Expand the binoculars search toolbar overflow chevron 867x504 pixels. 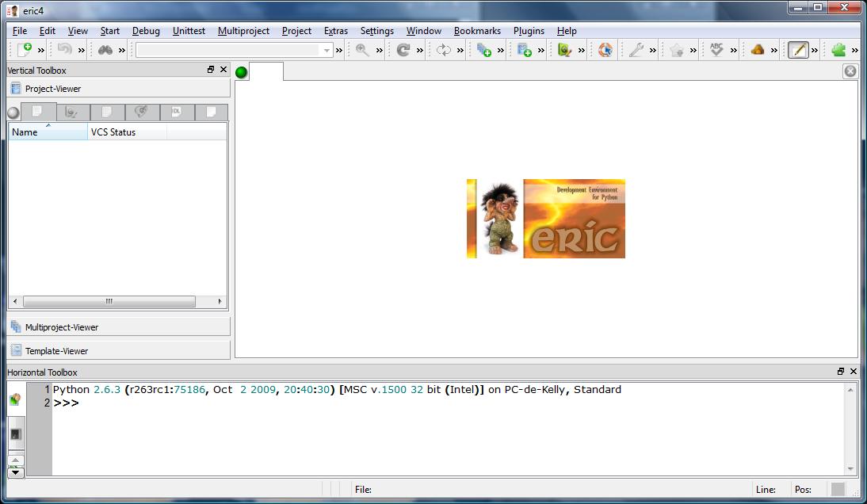click(x=121, y=50)
